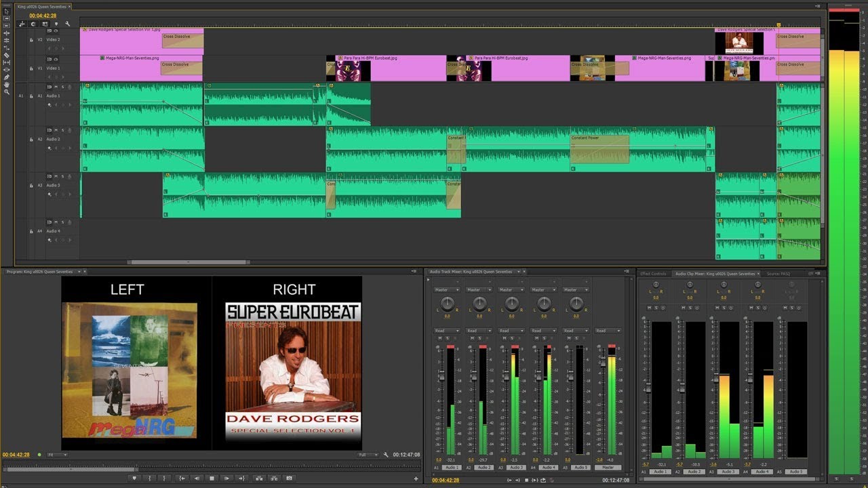The height and width of the screenshot is (488, 868).
Task: Click the Nest sequences toggle icon
Action: 21,24
